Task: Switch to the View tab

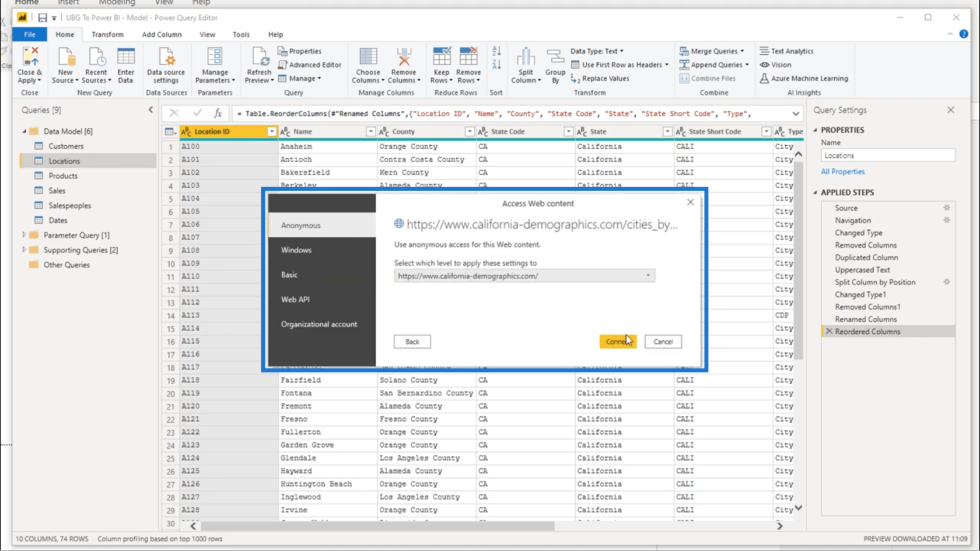Action: [x=207, y=34]
